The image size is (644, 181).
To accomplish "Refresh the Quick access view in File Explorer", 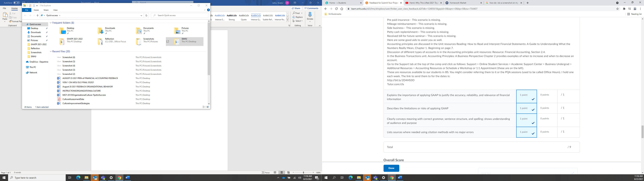I will (x=146, y=15).
